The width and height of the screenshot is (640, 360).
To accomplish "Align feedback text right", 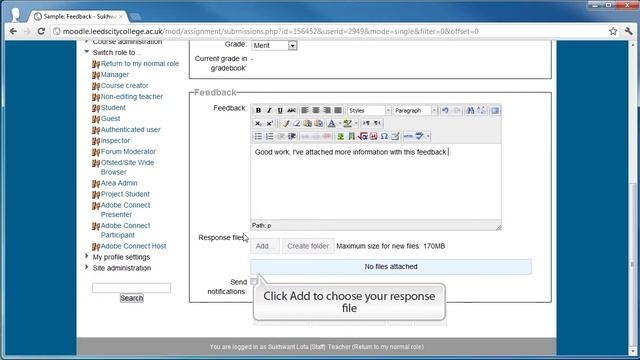I will coord(327,110).
